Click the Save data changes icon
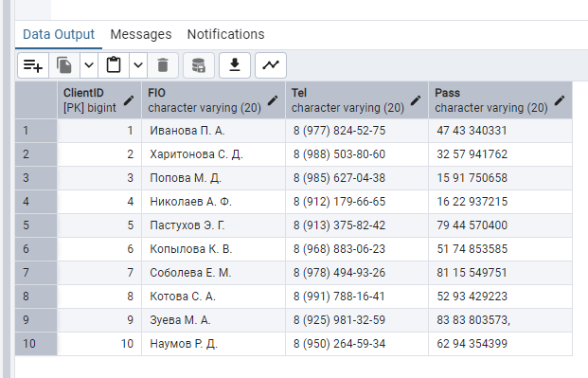588x378 pixels. [199, 65]
